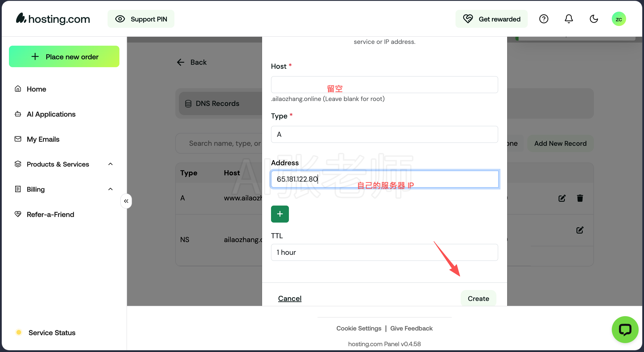Click the Back arrow link

[191, 62]
